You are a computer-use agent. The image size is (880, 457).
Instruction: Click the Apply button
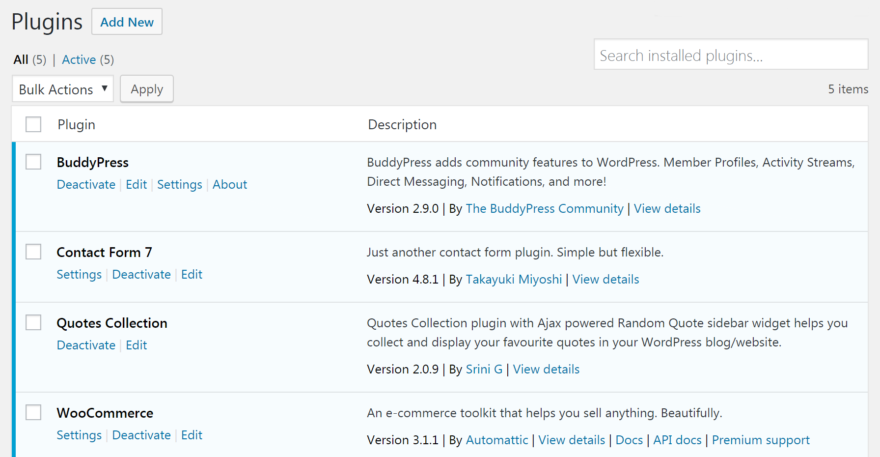pos(147,89)
